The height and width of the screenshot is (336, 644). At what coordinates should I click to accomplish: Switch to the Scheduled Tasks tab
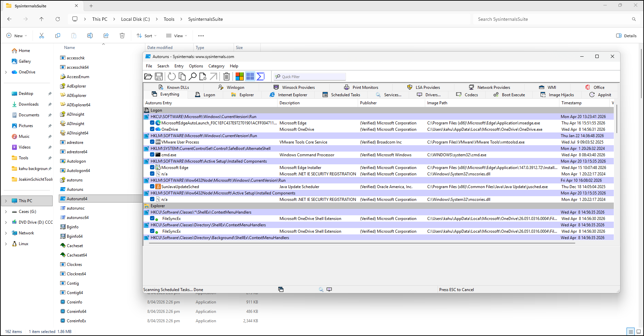tap(341, 95)
